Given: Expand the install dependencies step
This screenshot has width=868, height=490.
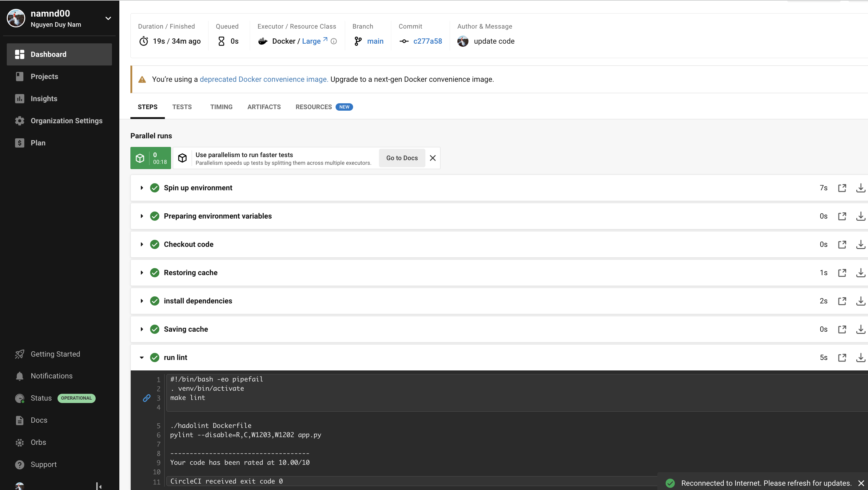Looking at the screenshot, I should click(x=142, y=301).
